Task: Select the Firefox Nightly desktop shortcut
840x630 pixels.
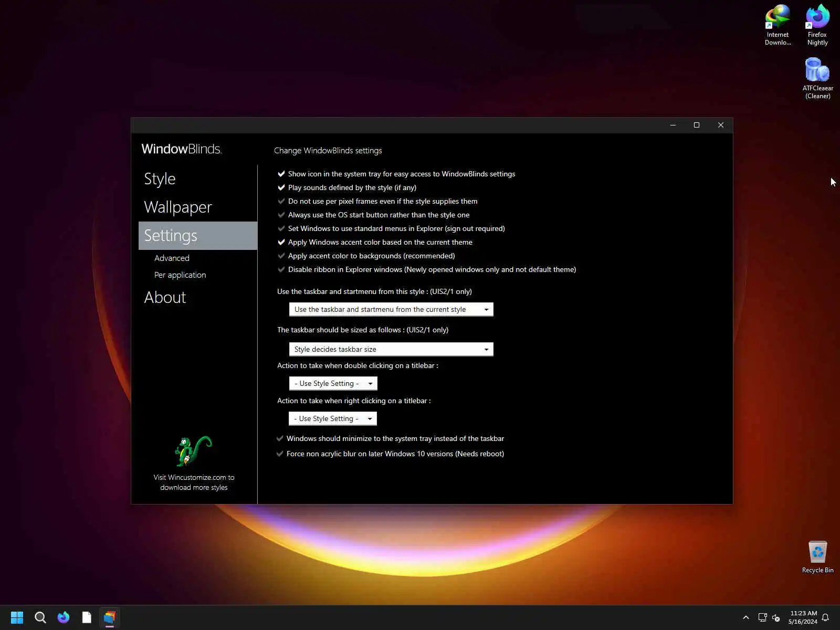Action: (x=817, y=25)
